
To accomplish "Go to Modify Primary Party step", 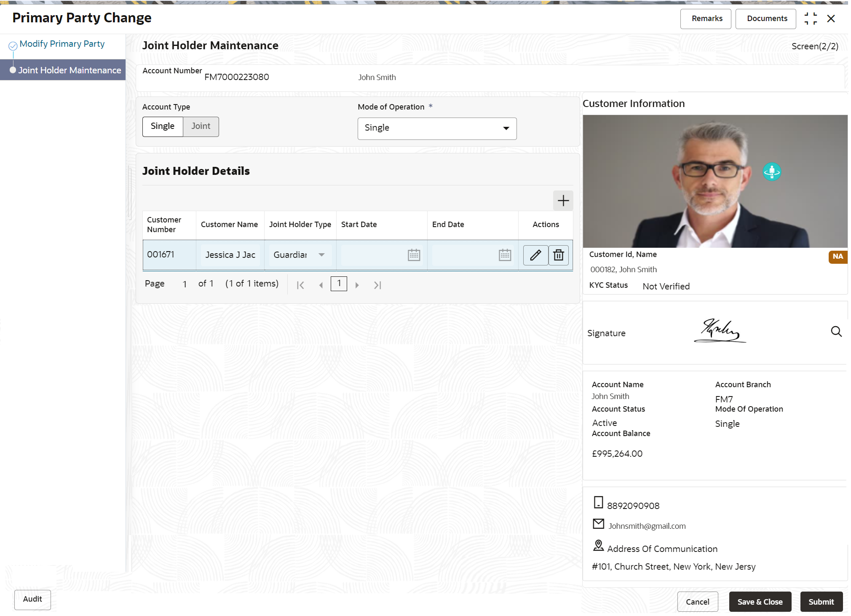I will click(62, 44).
